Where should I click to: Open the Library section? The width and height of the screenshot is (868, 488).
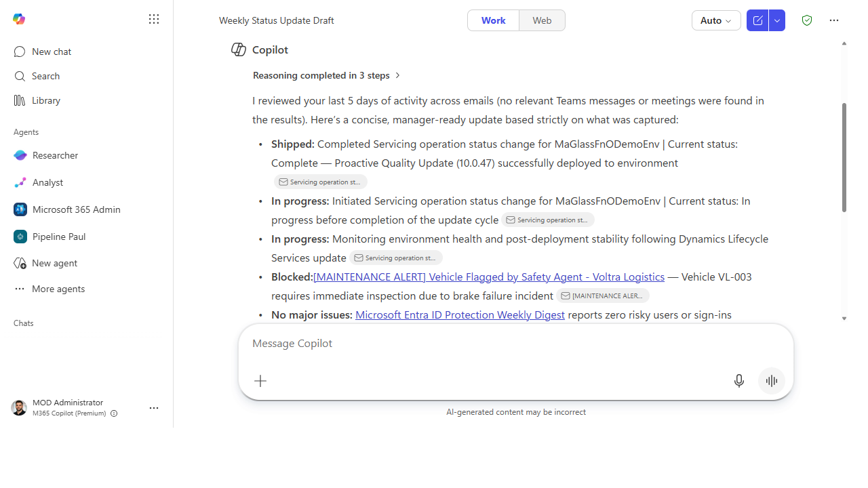click(46, 100)
